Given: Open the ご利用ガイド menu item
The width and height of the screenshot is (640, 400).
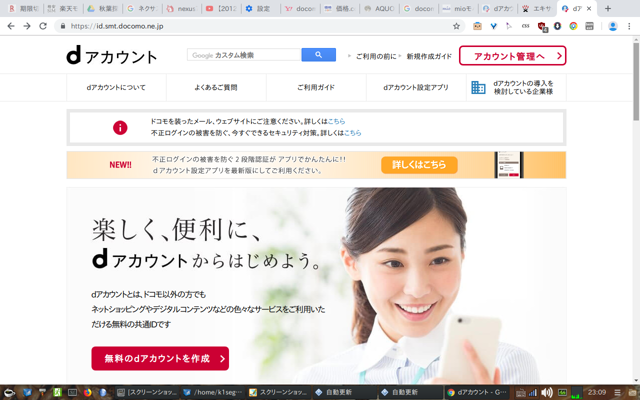Looking at the screenshot, I should [x=316, y=87].
